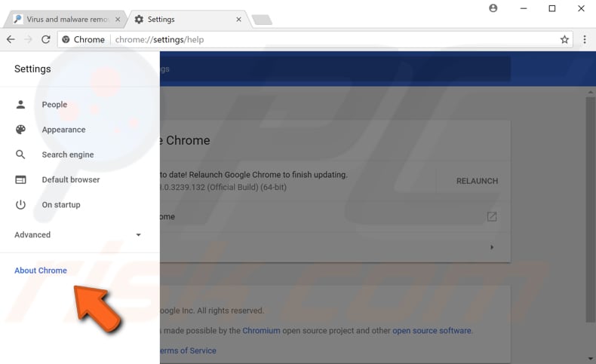
Task: Click the Search engine magnifier icon
Action: coord(20,154)
